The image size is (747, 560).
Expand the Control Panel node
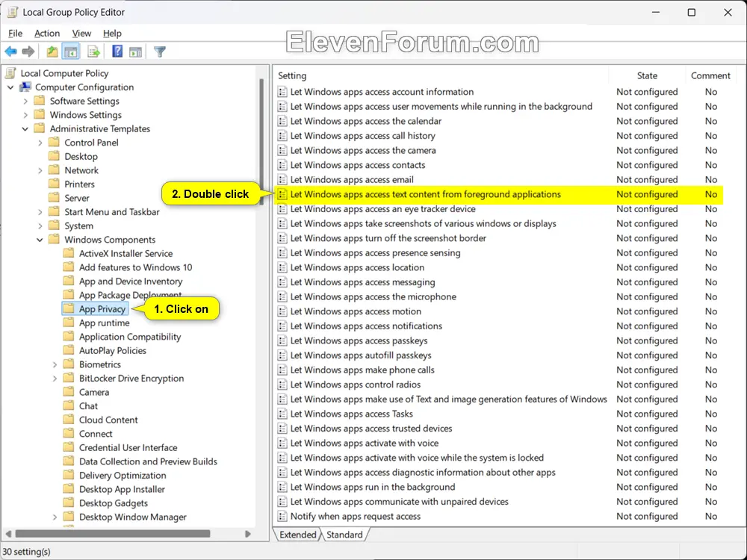pyautogui.click(x=40, y=143)
